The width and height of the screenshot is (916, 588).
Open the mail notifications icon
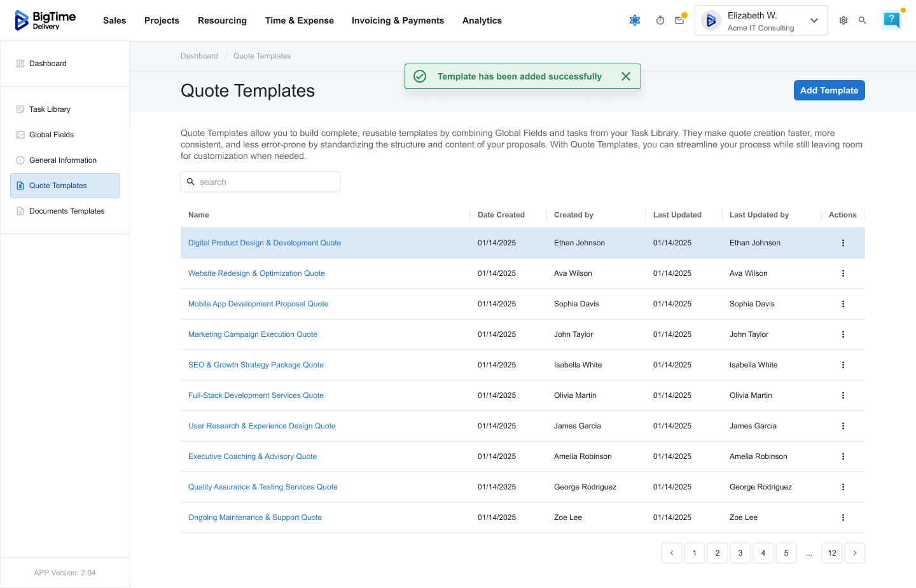pos(679,20)
